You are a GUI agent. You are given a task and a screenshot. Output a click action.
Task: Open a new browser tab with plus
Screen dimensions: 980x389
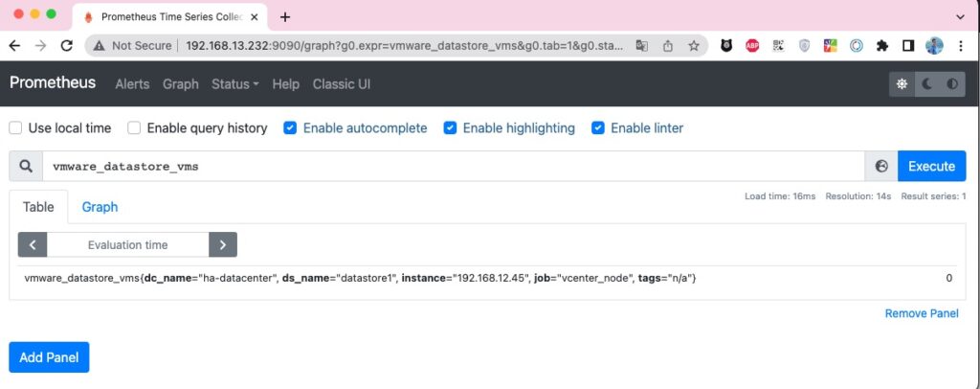tap(285, 17)
